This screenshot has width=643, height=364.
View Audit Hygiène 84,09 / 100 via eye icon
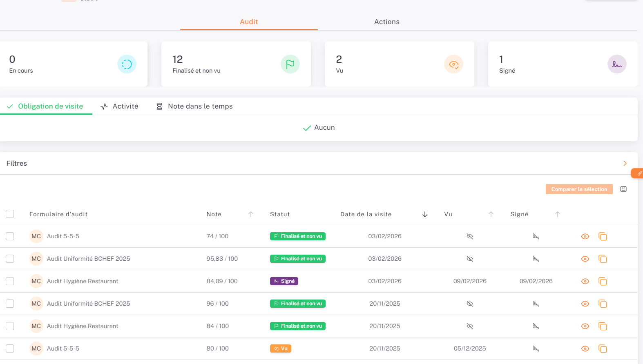click(x=585, y=282)
